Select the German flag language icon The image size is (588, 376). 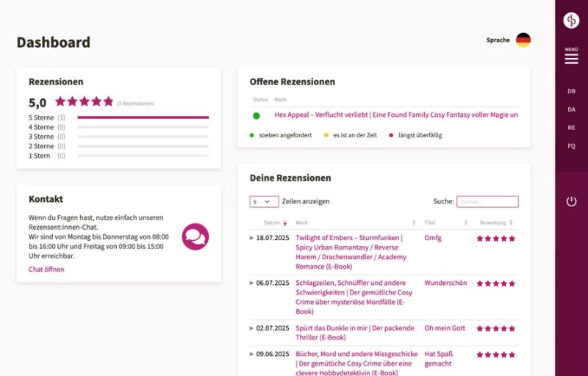click(x=523, y=40)
